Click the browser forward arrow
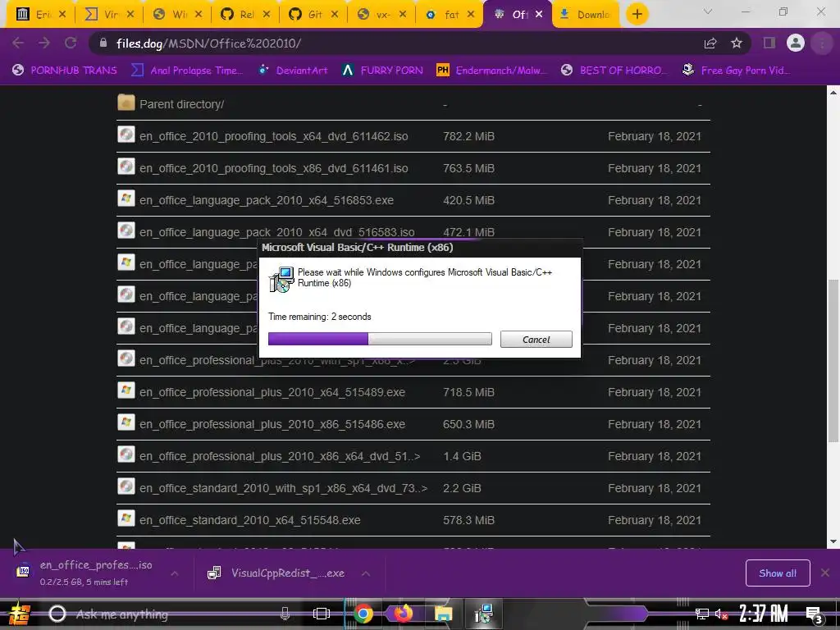Viewport: 840px width, 630px height. pyautogui.click(x=44, y=43)
